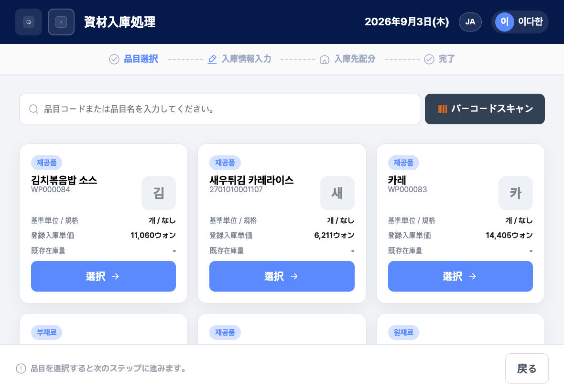This screenshot has height=392, width=564.
Task: Click the 14,405ウォン price value
Action: click(x=509, y=235)
